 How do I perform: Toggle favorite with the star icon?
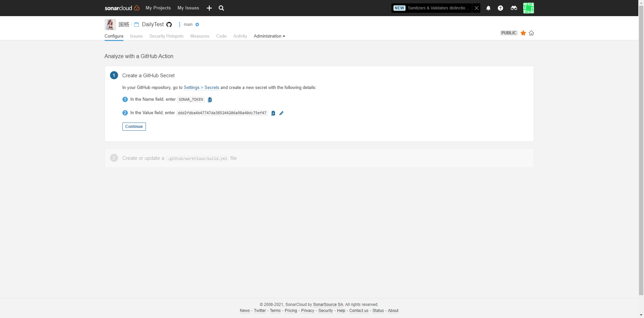523,33
